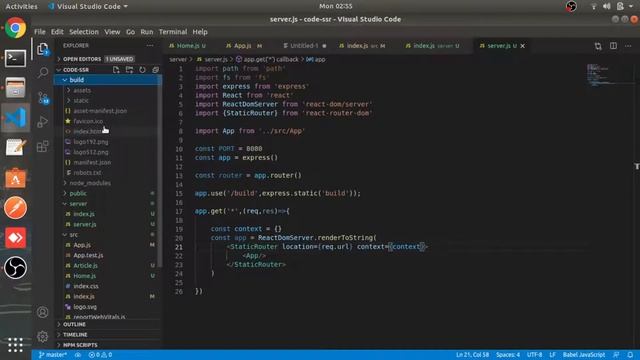Select language mode Babel JavaScript
The image size is (640, 360).
coord(584,355)
